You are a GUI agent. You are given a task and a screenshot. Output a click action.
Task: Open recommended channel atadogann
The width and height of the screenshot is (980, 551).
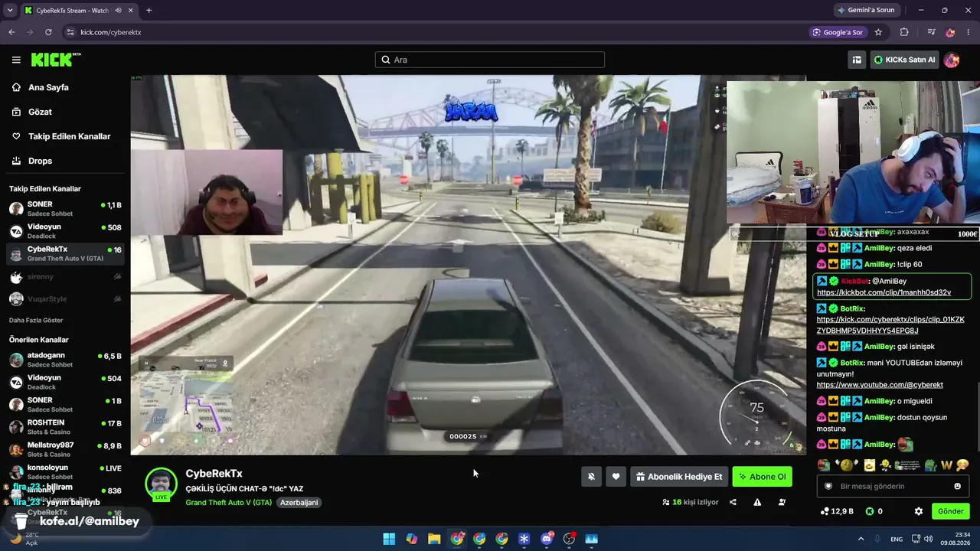click(65, 360)
